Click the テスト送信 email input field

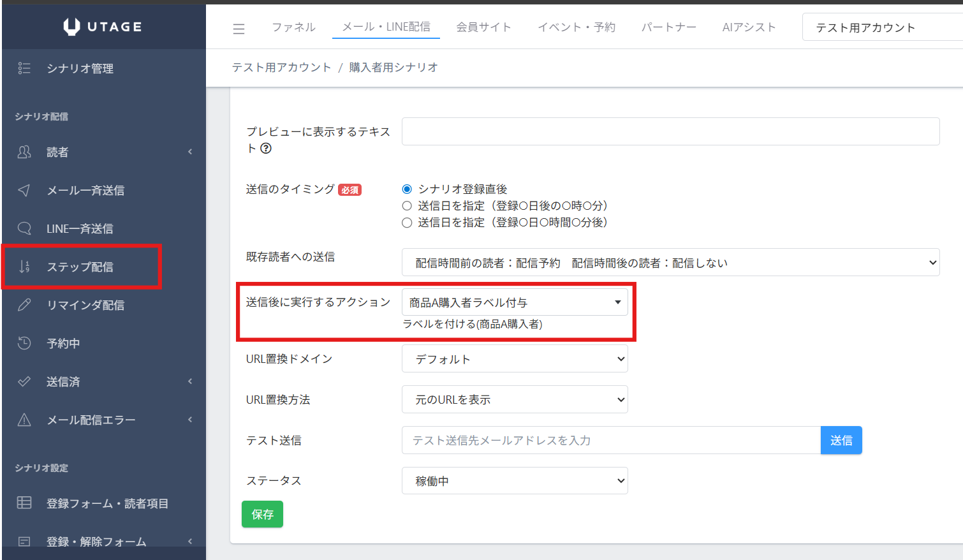click(x=610, y=440)
